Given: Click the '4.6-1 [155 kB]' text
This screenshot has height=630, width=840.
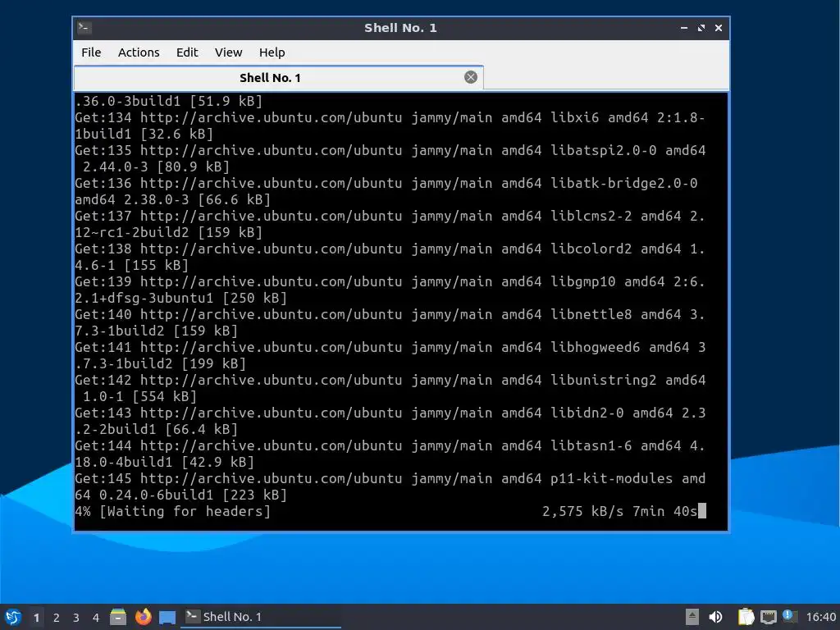Looking at the screenshot, I should tap(132, 265).
